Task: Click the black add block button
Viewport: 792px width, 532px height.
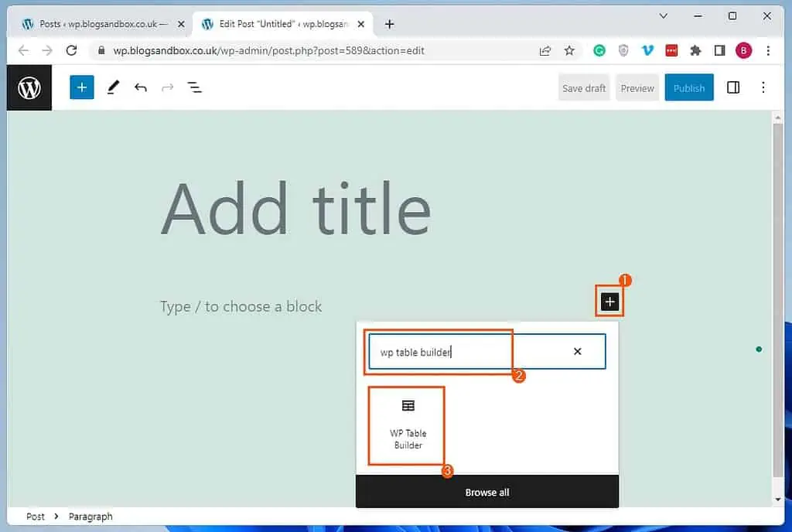Action: 609,302
